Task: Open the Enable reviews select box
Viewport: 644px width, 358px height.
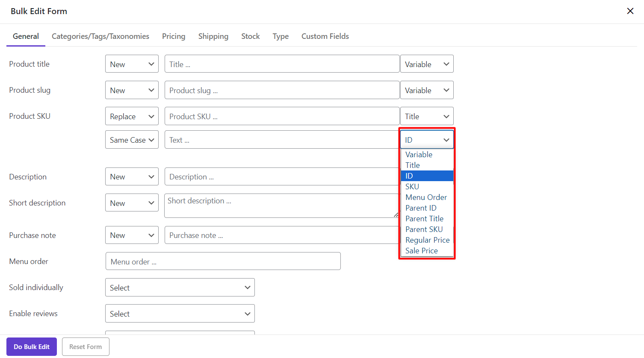Action: [180, 314]
